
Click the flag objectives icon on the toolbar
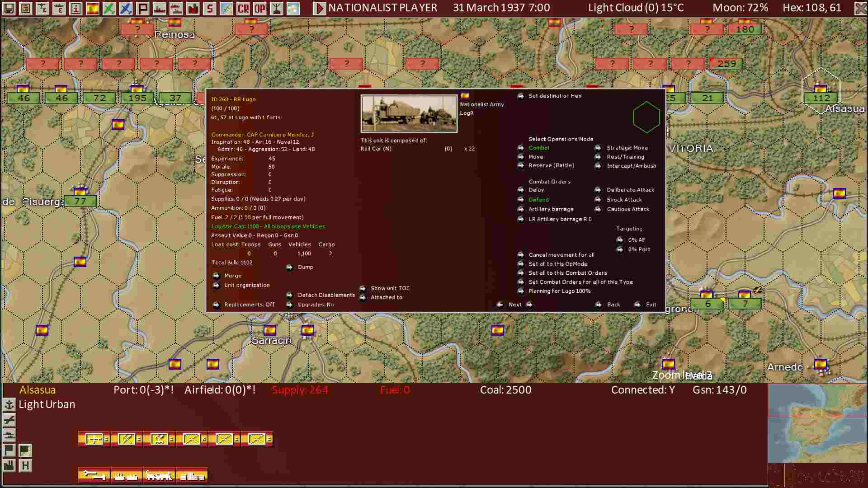point(143,8)
